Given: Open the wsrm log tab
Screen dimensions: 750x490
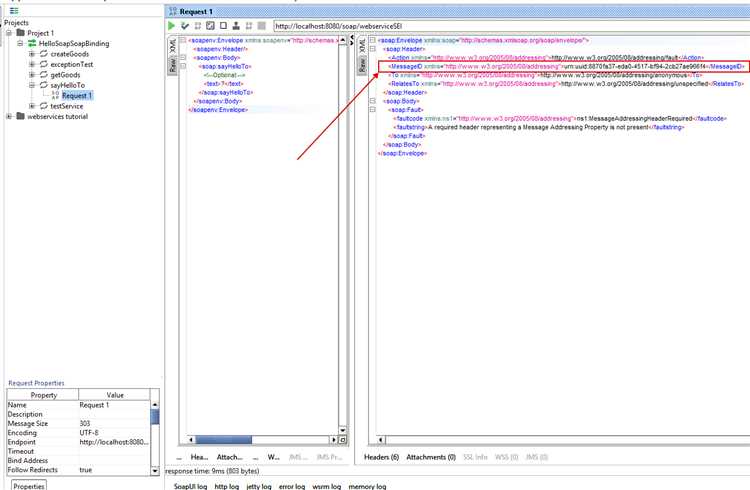Looking at the screenshot, I should (327, 486).
